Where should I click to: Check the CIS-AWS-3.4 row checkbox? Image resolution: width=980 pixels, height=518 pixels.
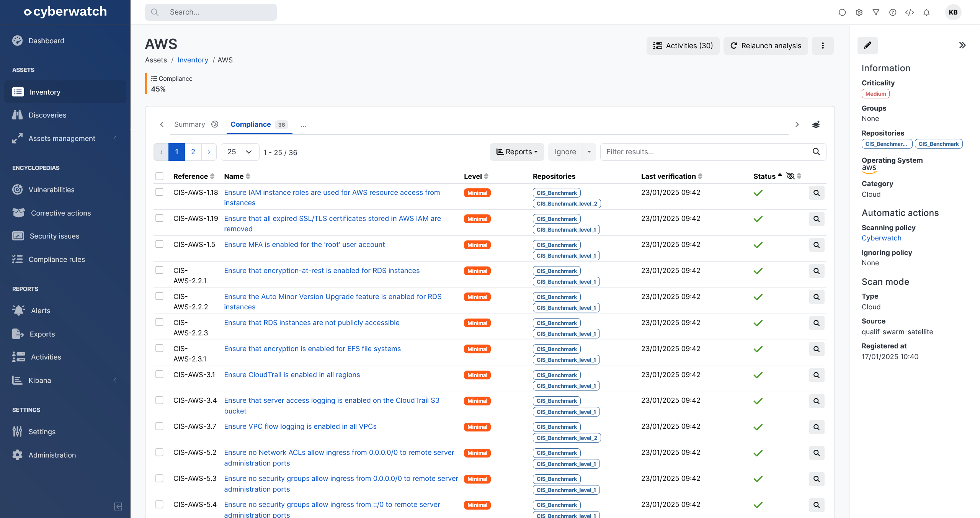(x=159, y=400)
